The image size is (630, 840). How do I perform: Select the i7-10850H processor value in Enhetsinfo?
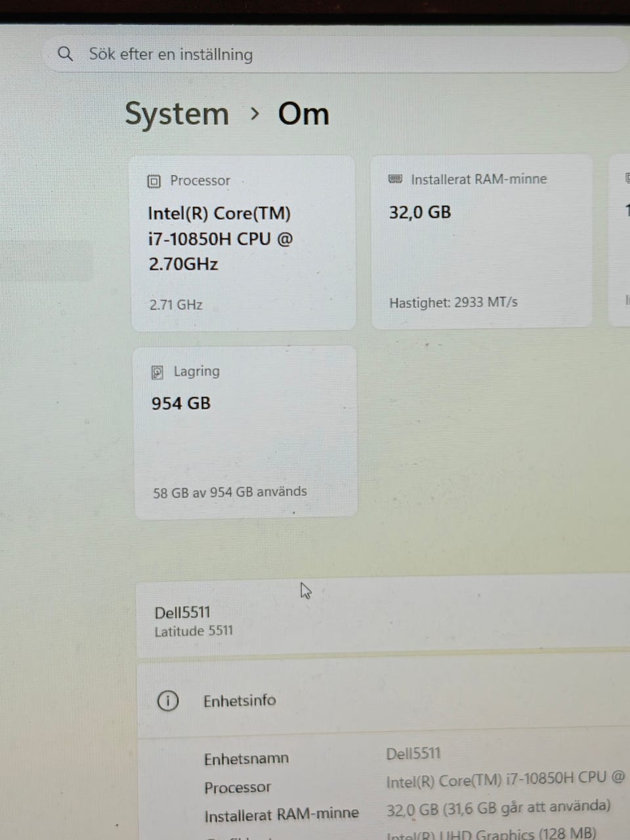click(505, 779)
